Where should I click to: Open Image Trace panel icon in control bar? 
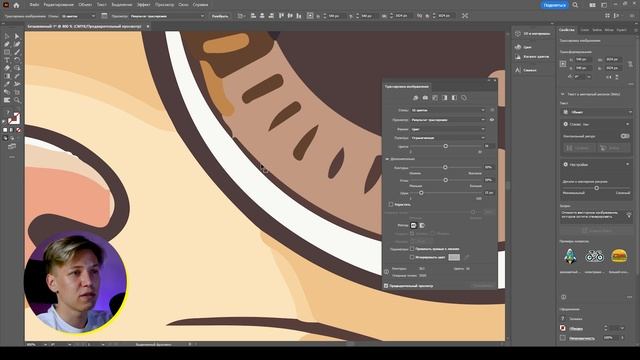click(104, 16)
